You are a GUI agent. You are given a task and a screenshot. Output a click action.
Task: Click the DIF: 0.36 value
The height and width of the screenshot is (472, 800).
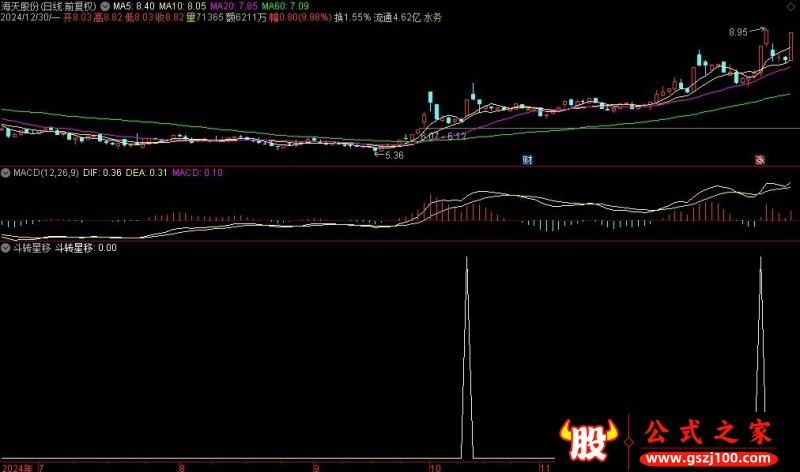pyautogui.click(x=102, y=173)
